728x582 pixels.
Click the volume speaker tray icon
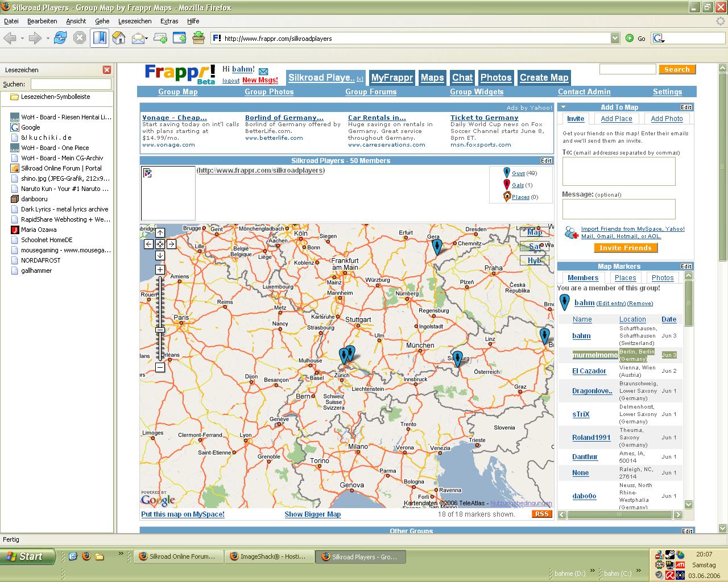(660, 575)
